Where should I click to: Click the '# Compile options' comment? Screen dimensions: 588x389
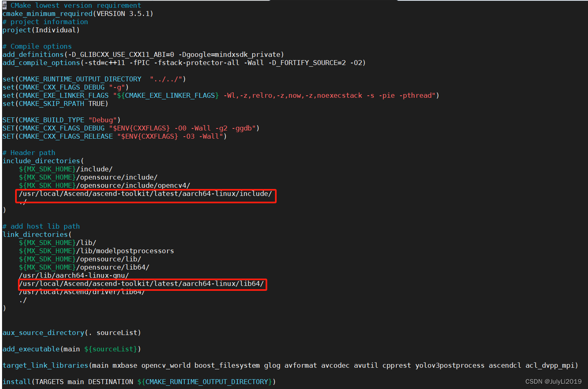click(x=37, y=46)
